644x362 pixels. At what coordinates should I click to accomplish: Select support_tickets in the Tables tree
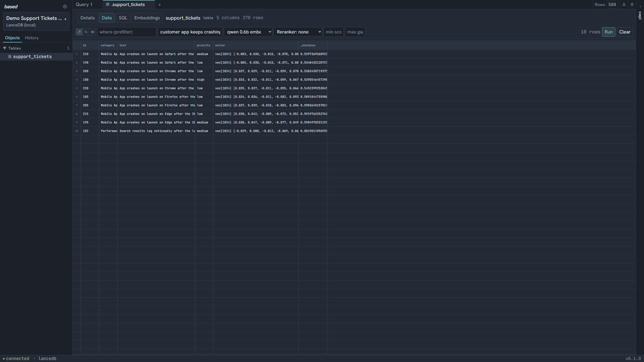pos(36,57)
